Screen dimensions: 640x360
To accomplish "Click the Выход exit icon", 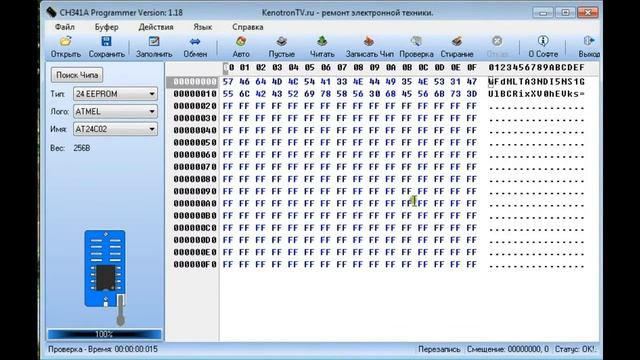I will pos(589,41).
